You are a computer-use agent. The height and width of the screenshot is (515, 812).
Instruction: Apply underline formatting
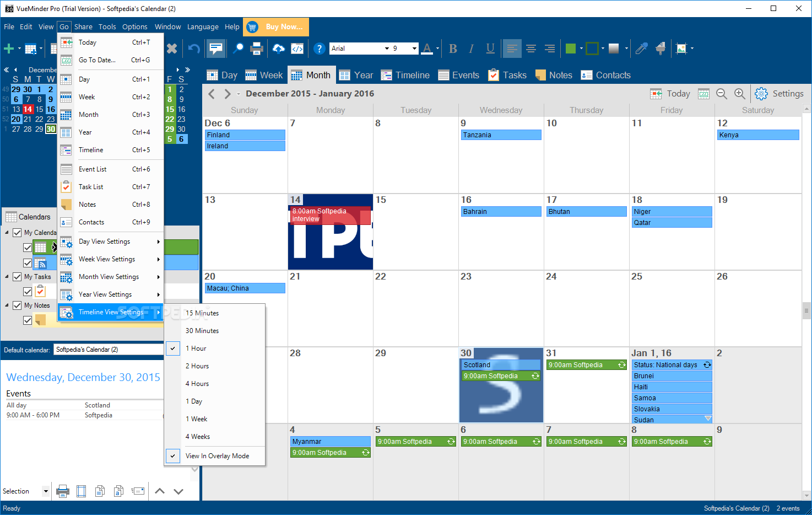coord(490,49)
